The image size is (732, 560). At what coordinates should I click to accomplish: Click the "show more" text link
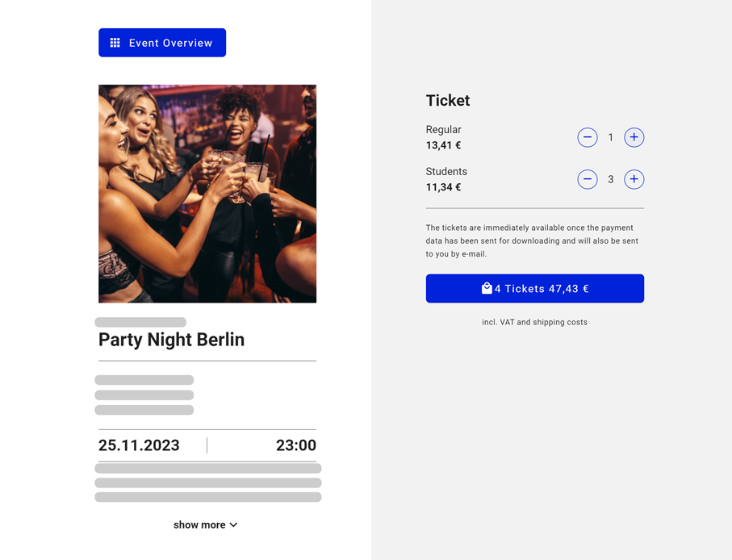[x=199, y=525]
